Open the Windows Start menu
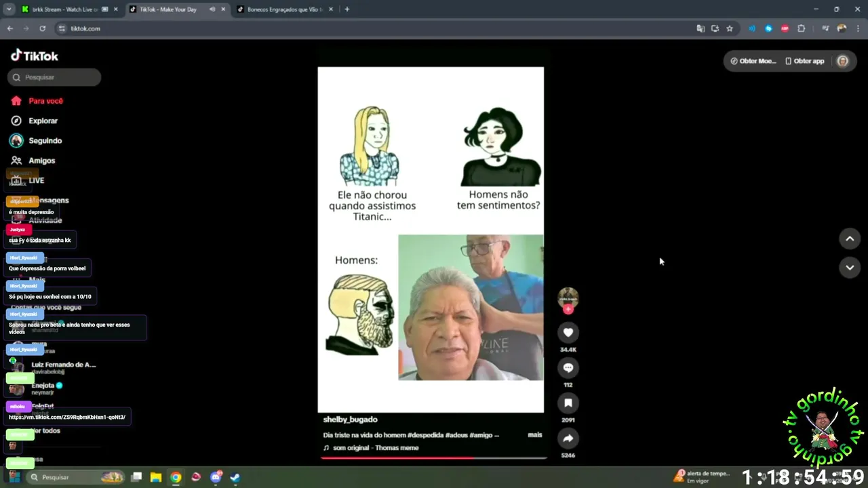 (14, 477)
